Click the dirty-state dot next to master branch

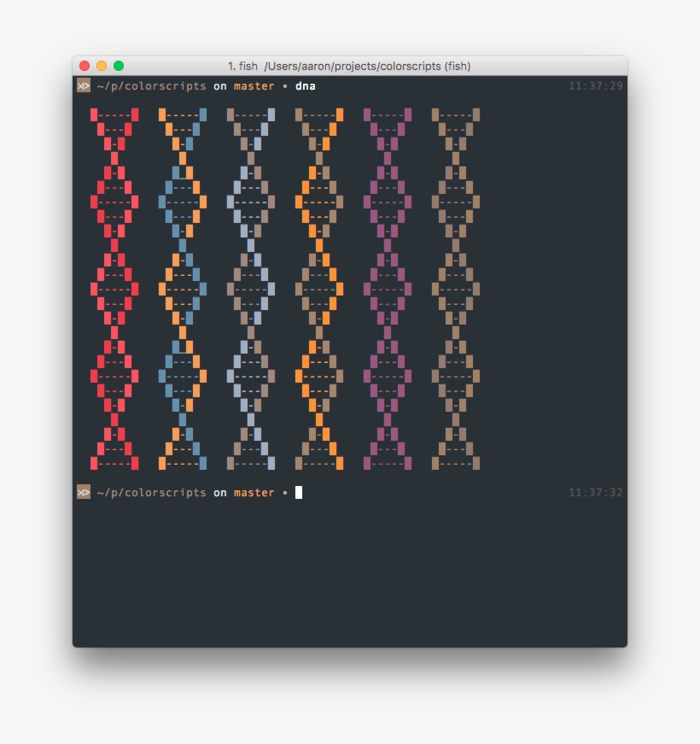click(x=285, y=85)
